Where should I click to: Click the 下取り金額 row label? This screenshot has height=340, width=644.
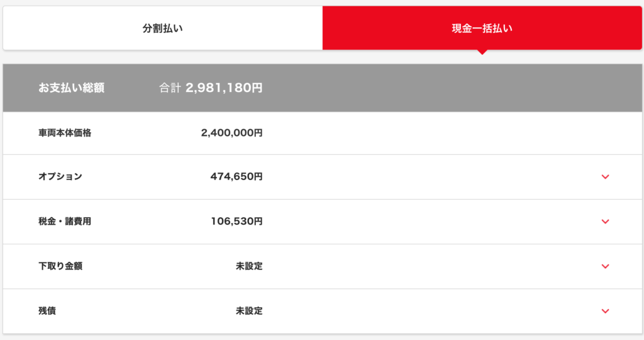coord(60,266)
